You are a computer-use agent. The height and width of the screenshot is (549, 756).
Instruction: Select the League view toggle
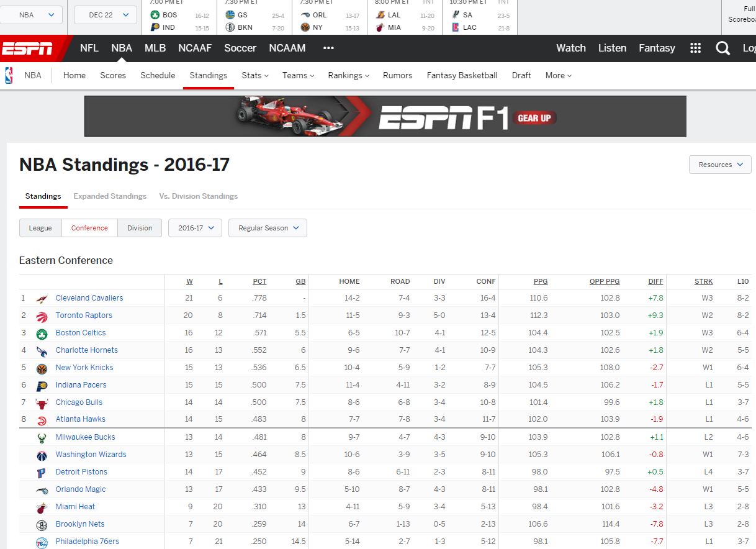click(x=40, y=228)
